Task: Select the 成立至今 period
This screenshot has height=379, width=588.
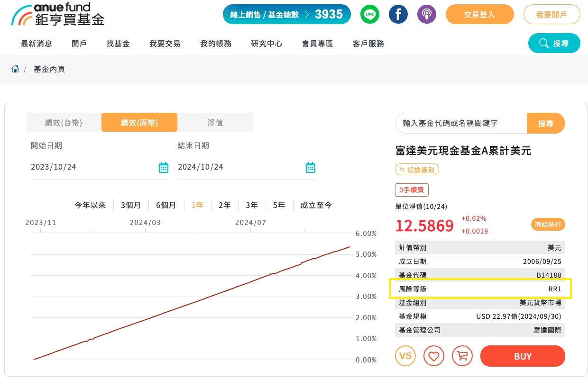Action: [x=316, y=205]
